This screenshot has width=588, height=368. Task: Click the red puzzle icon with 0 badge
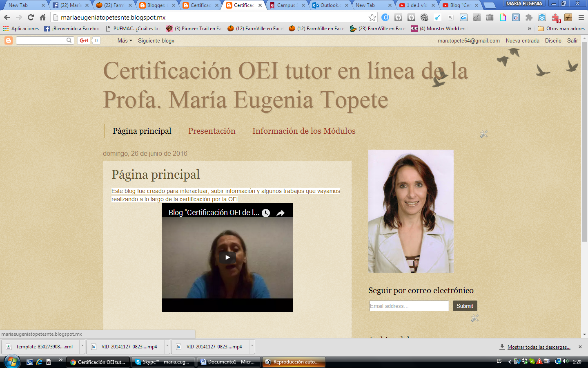coord(556,18)
